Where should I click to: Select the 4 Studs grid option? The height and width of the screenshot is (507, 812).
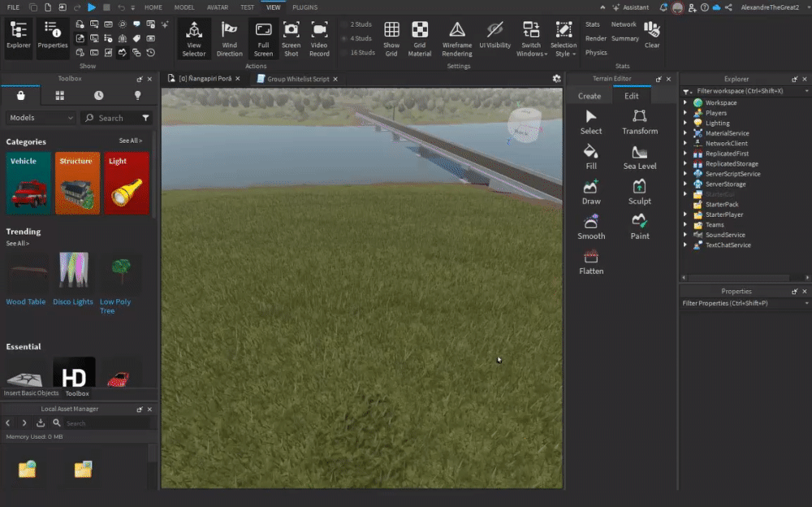tap(356, 38)
